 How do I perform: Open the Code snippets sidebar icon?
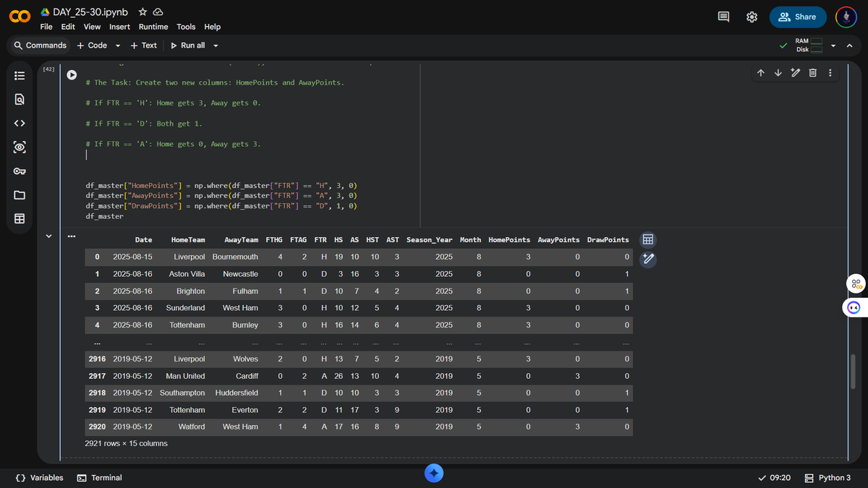[x=20, y=123]
